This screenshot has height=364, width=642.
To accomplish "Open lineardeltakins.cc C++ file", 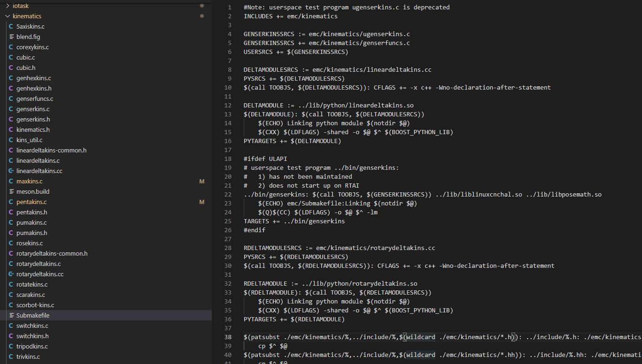I will pyautogui.click(x=39, y=171).
